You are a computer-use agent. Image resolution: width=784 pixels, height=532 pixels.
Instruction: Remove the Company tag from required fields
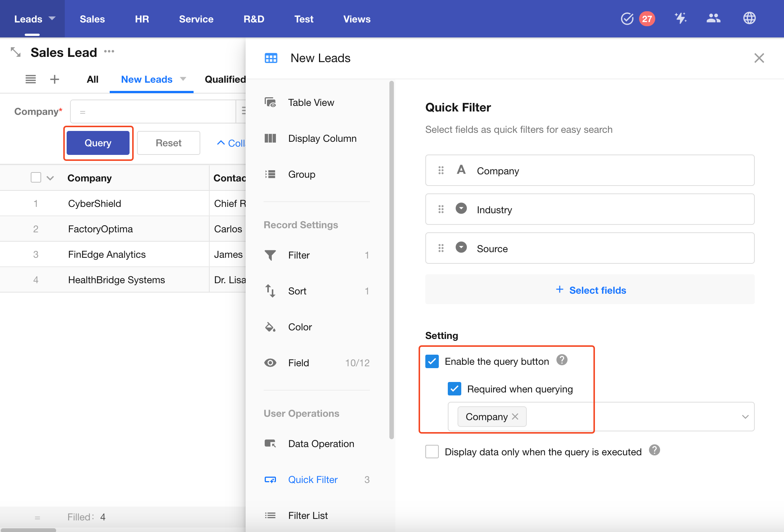[x=515, y=416]
